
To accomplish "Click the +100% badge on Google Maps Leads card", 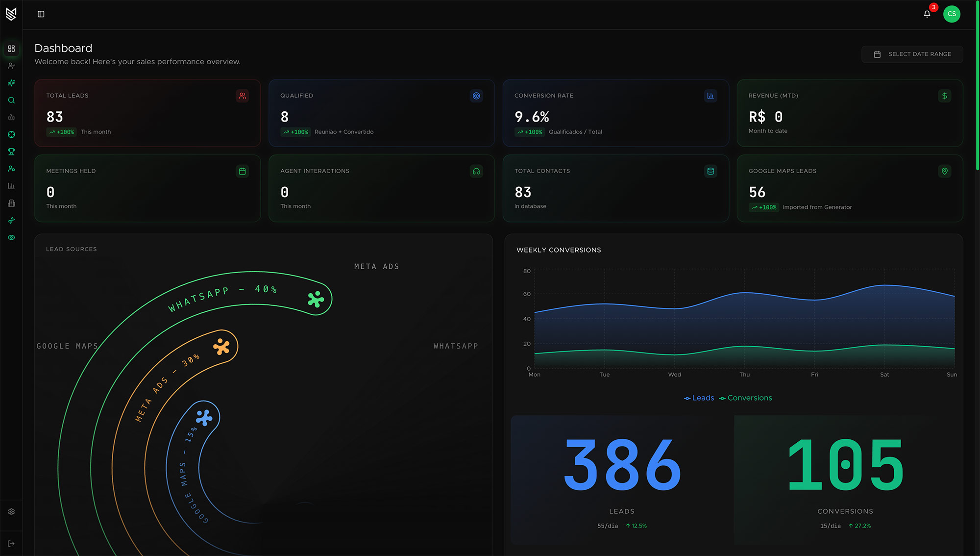I will (x=764, y=207).
